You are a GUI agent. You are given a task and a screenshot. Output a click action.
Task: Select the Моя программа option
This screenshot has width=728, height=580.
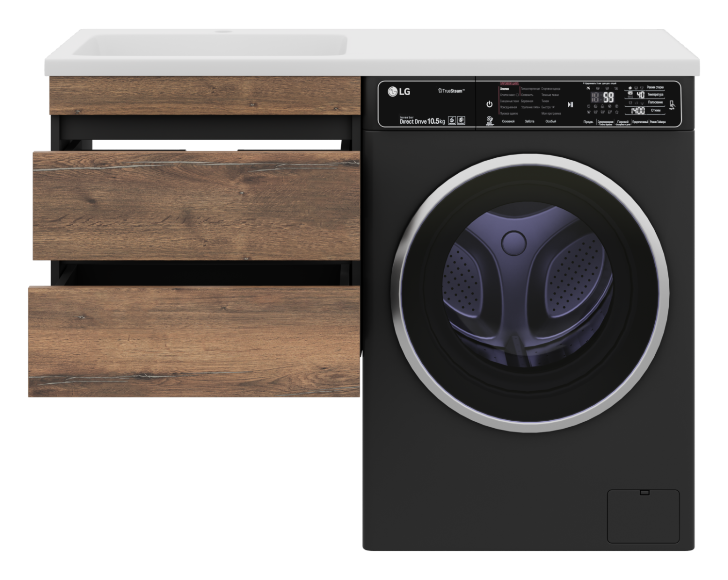pos(551,113)
